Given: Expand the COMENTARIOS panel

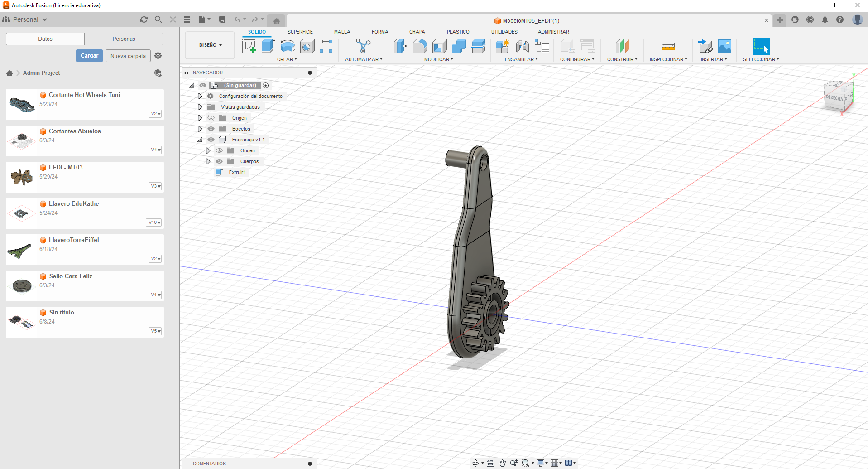Looking at the screenshot, I should point(310,464).
